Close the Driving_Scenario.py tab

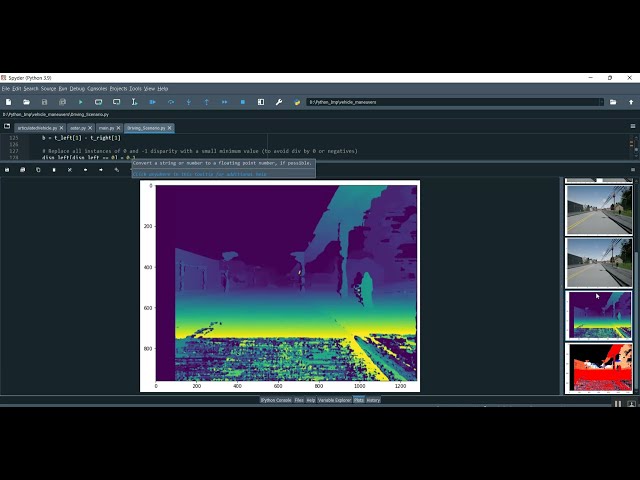click(170, 128)
